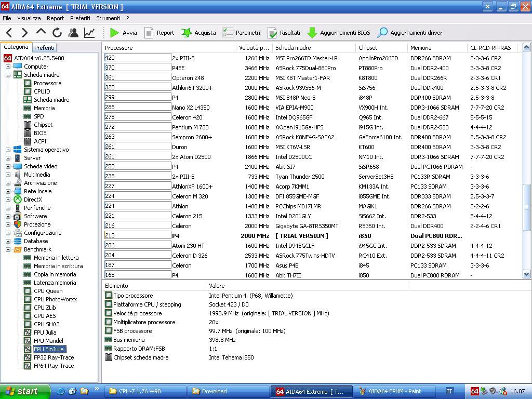Start benchmark with Avvia button

coord(123,33)
